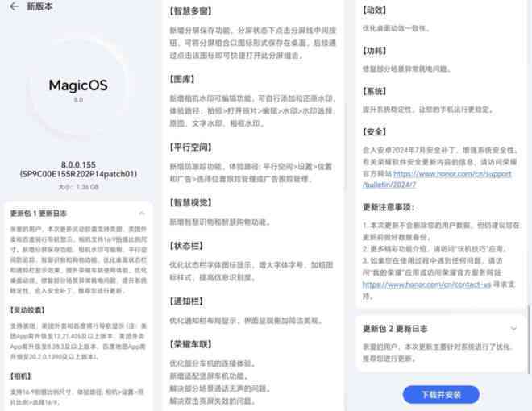This screenshot has height=411, width=532.
Task: Click the 解决双击亮屏失效的问题 line
Action: 212,401
